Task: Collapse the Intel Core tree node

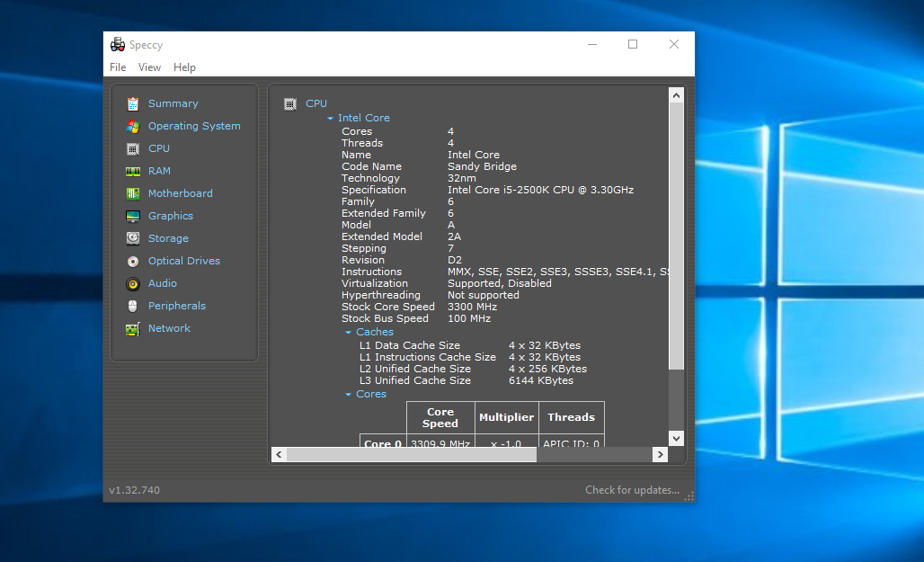Action: pos(330,119)
